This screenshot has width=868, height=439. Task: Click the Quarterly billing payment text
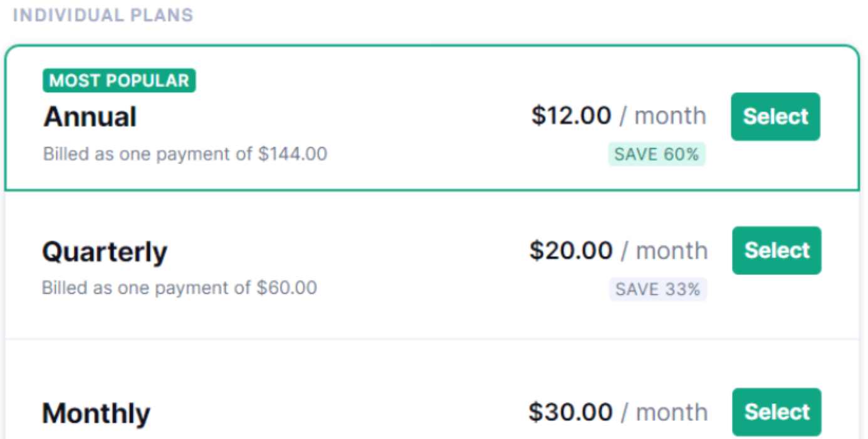pos(179,287)
